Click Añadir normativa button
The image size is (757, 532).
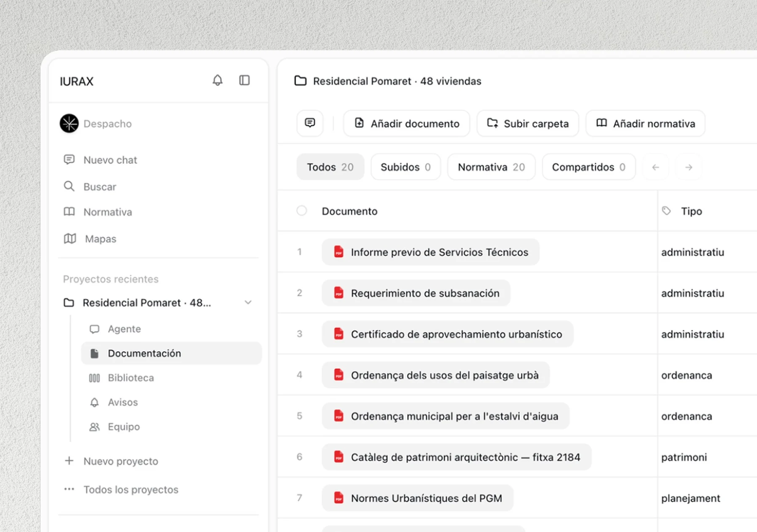pyautogui.click(x=645, y=123)
